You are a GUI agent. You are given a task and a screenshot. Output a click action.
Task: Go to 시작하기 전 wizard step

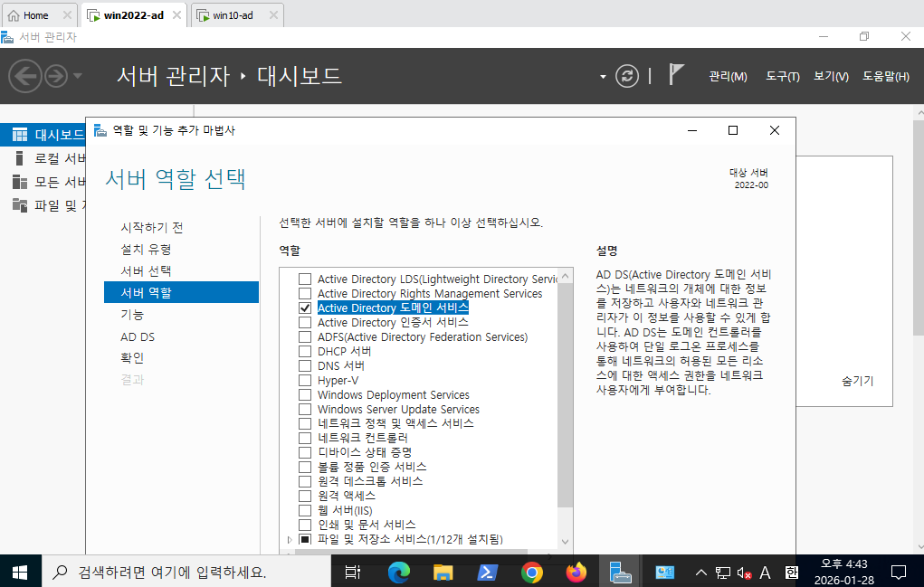(x=152, y=227)
